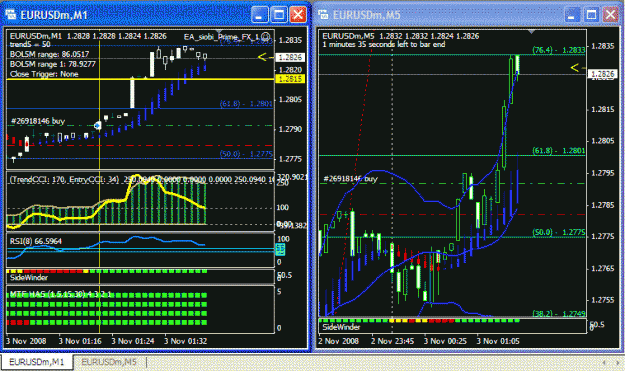Image resolution: width=625 pixels, height=371 pixels.
Task: Click the left tab scroll arrow
Action: click(604, 362)
